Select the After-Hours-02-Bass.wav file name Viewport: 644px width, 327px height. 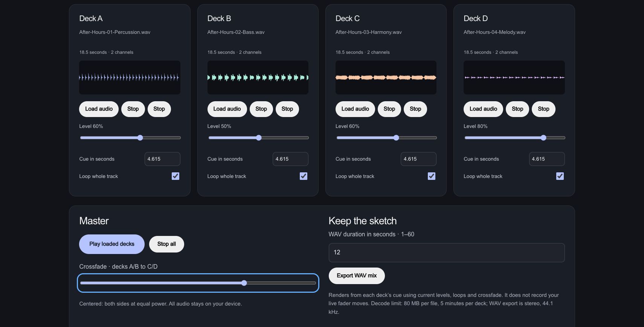[x=236, y=32]
